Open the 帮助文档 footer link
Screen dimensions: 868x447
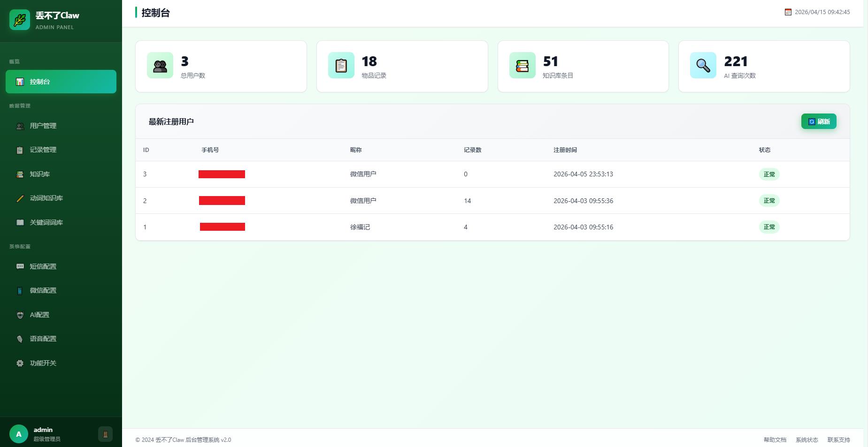[x=775, y=440]
